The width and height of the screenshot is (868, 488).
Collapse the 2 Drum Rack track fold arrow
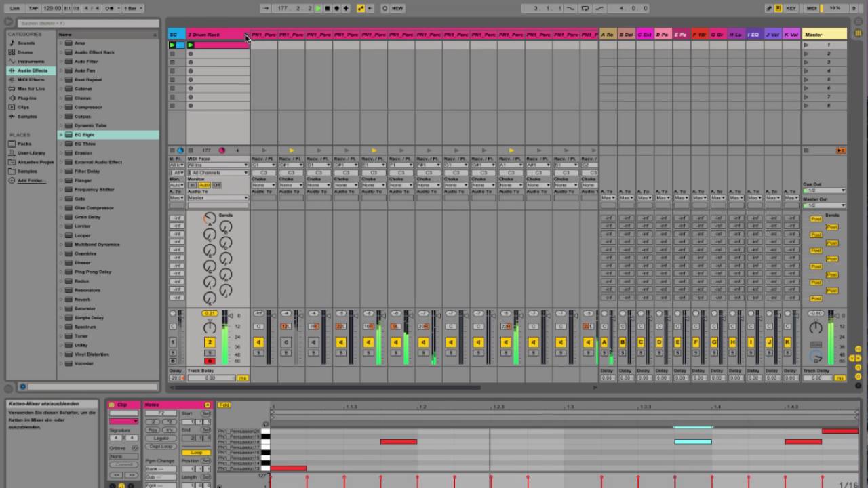coord(246,35)
